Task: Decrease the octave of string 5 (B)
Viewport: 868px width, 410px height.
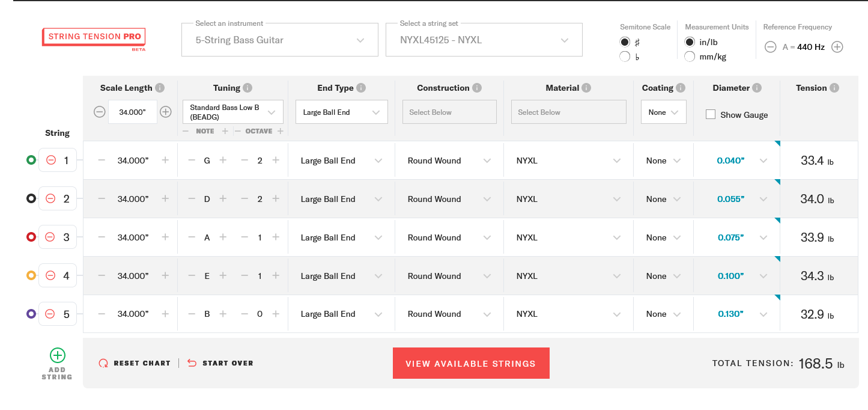Action: pyautogui.click(x=244, y=314)
